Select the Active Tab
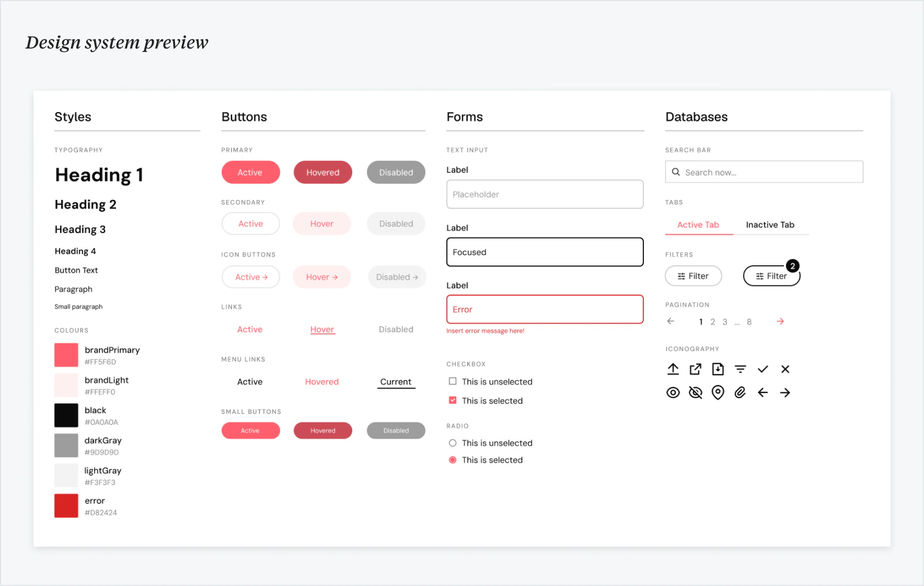 pos(698,225)
